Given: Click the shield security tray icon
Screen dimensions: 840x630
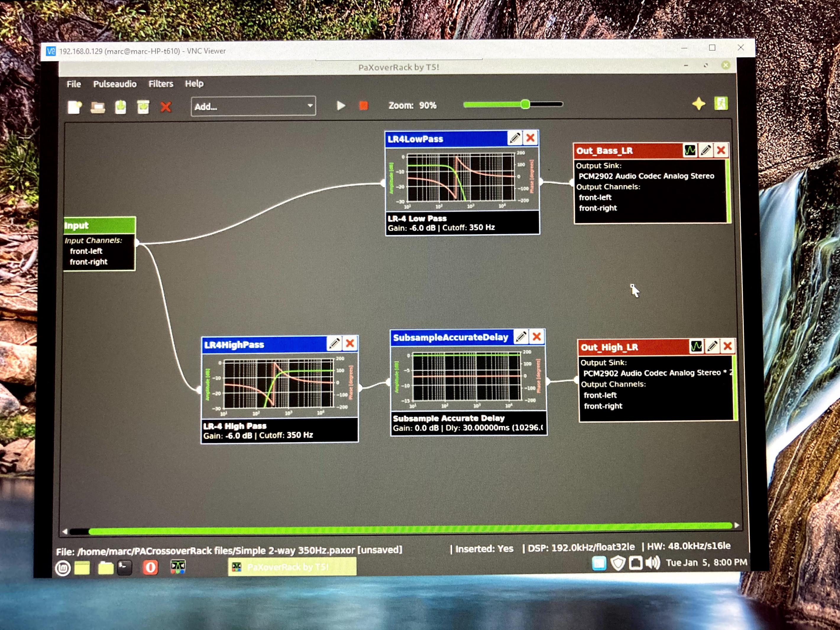Looking at the screenshot, I should point(618,563).
